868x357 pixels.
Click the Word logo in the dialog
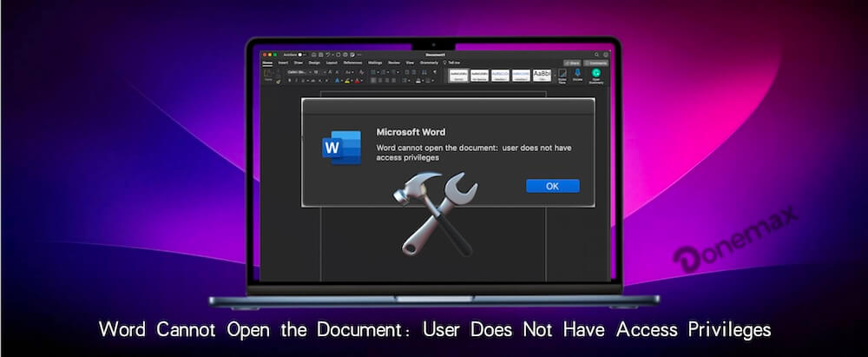point(341,148)
